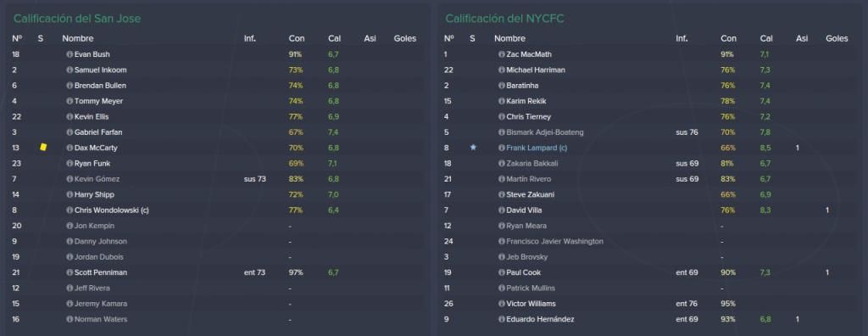Click the info icon beside Zac MacMath

click(x=502, y=54)
